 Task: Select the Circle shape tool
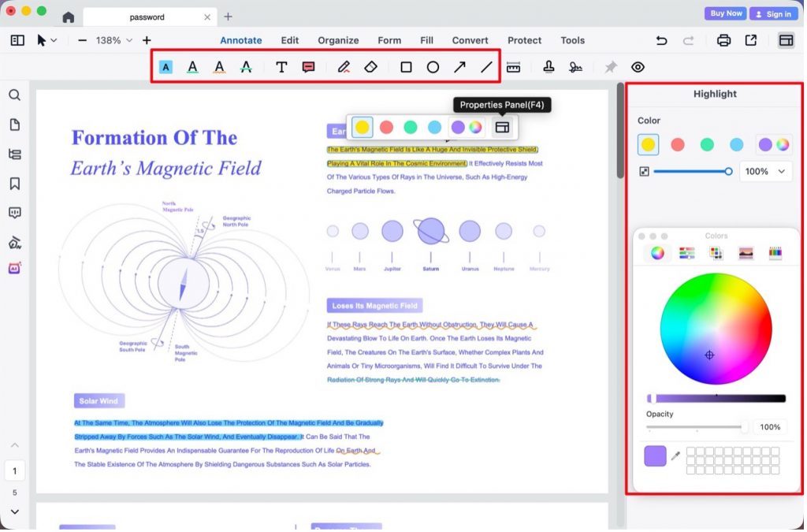433,67
